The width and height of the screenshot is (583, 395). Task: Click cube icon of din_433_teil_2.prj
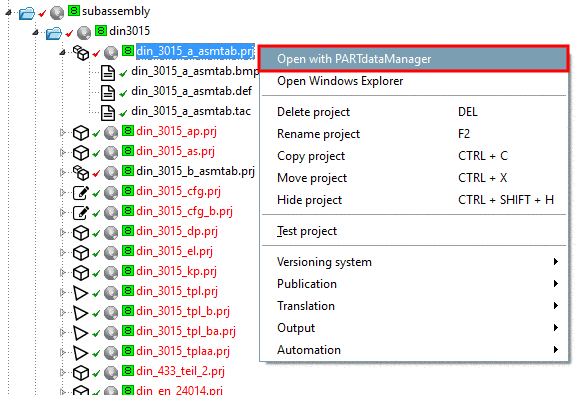point(81,373)
